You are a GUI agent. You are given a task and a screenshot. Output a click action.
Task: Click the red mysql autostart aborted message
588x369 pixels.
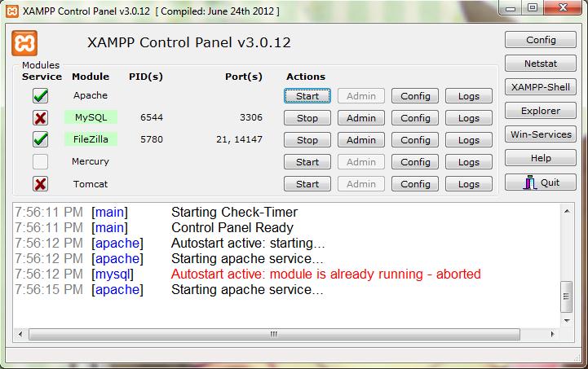tap(325, 275)
